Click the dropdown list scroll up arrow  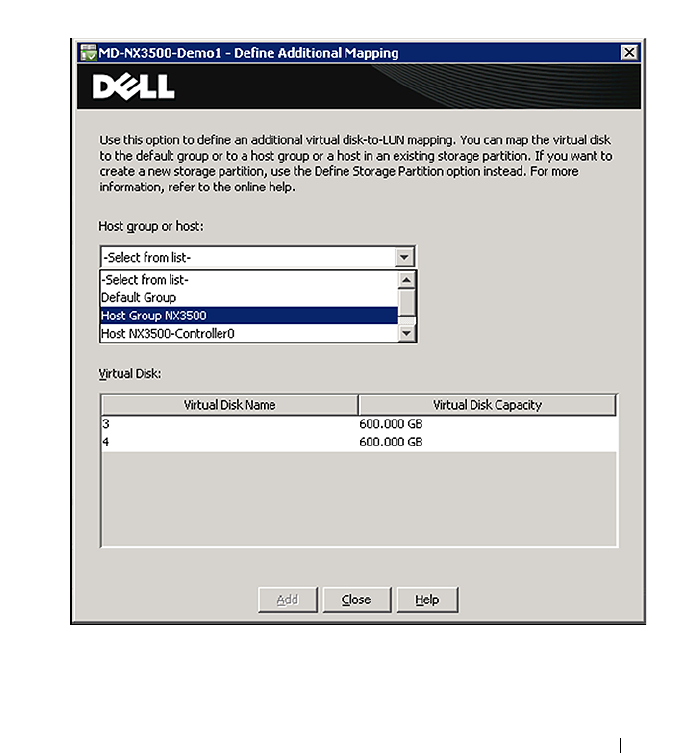pos(407,279)
